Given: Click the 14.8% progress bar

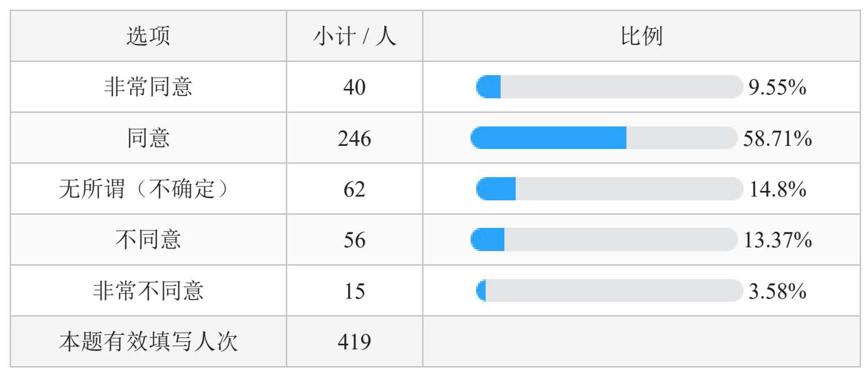Looking at the screenshot, I should [608, 189].
